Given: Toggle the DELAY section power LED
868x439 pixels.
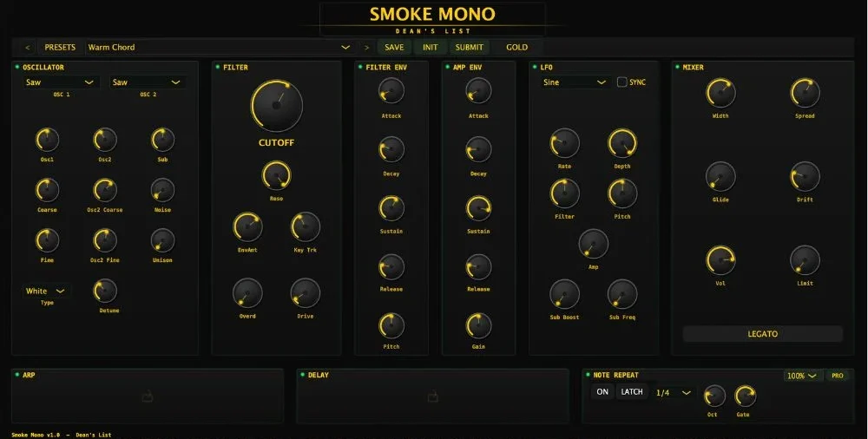Looking at the screenshot, I should click(x=302, y=375).
